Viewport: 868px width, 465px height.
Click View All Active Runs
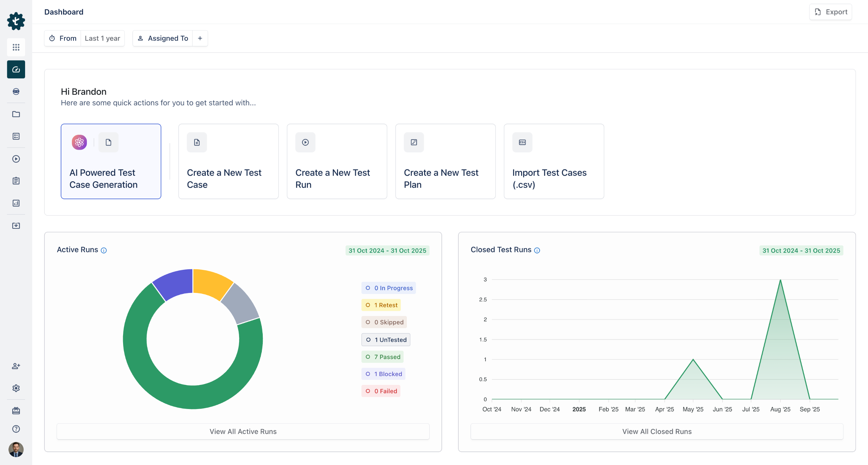243,431
